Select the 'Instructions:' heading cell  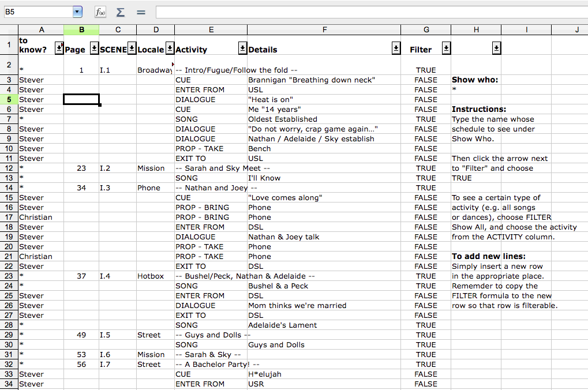[x=476, y=110]
